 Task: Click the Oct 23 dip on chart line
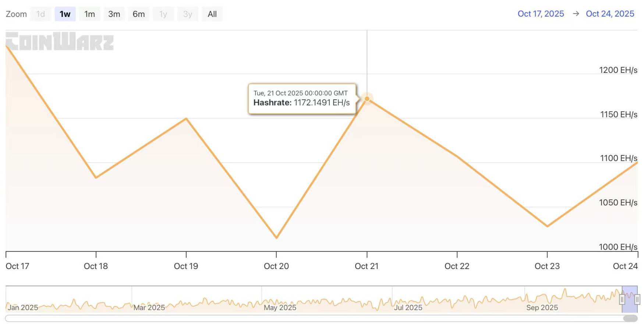click(x=547, y=226)
